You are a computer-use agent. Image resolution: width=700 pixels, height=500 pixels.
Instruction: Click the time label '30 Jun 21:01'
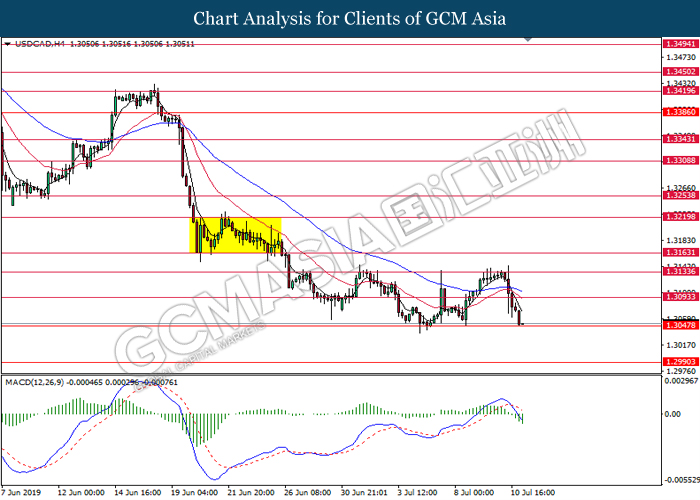(x=364, y=492)
